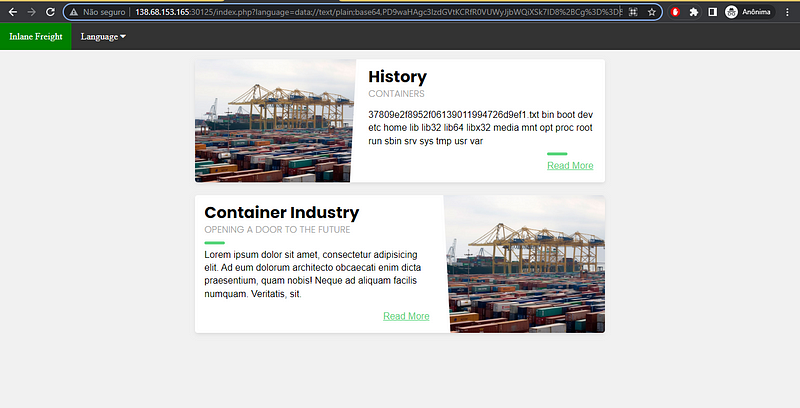The image size is (800, 408).
Task: Click the directory listing output text
Action: click(481, 128)
